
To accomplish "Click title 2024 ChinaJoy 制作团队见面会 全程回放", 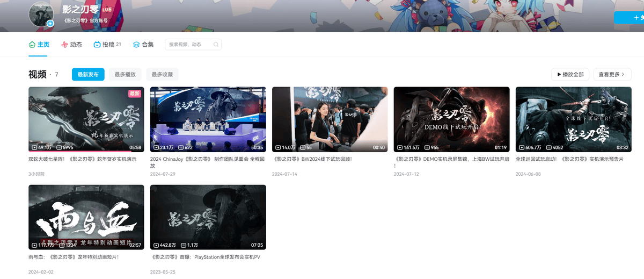I will coord(207,162).
